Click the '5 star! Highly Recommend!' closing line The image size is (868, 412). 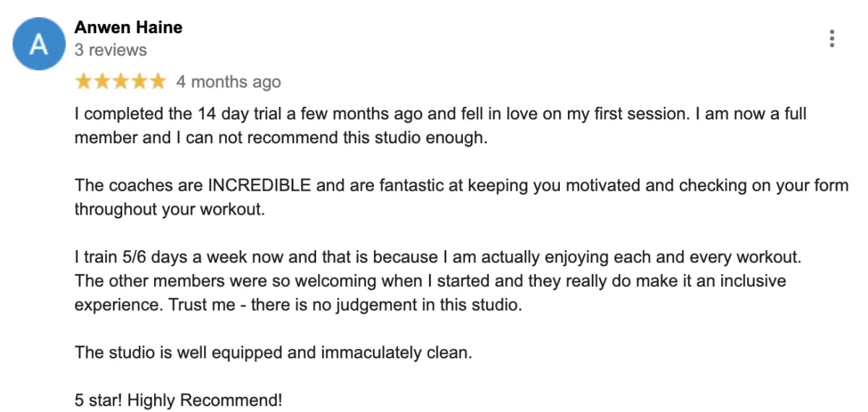click(179, 400)
